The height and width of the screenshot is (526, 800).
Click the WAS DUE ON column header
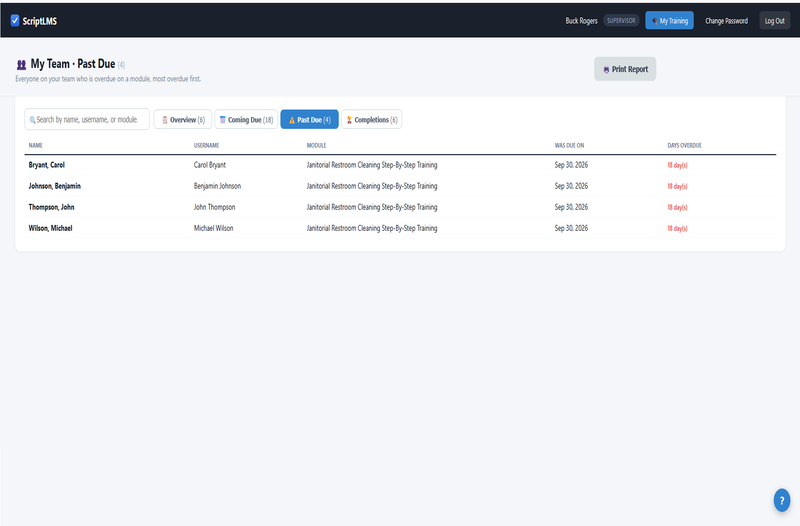(569, 145)
